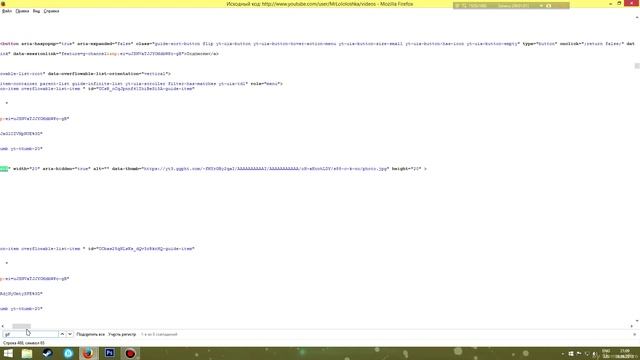Jump to previous search match arrow

[62, 334]
